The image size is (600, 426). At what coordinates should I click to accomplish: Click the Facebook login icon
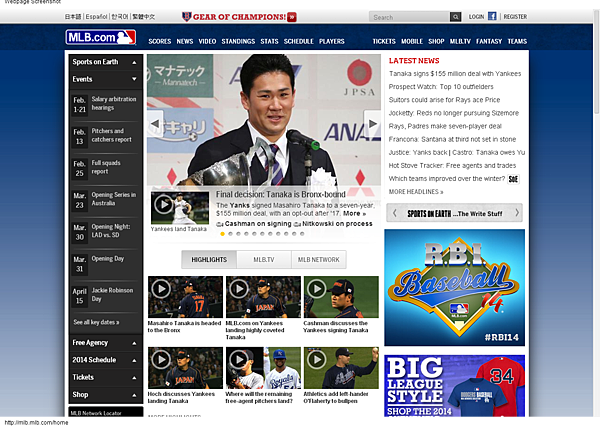(x=492, y=16)
